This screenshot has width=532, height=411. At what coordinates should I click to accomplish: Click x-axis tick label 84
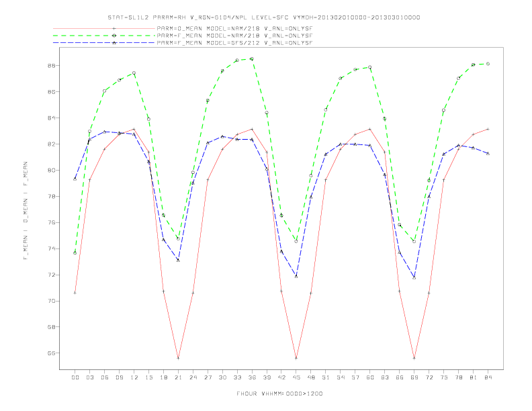tap(488, 377)
